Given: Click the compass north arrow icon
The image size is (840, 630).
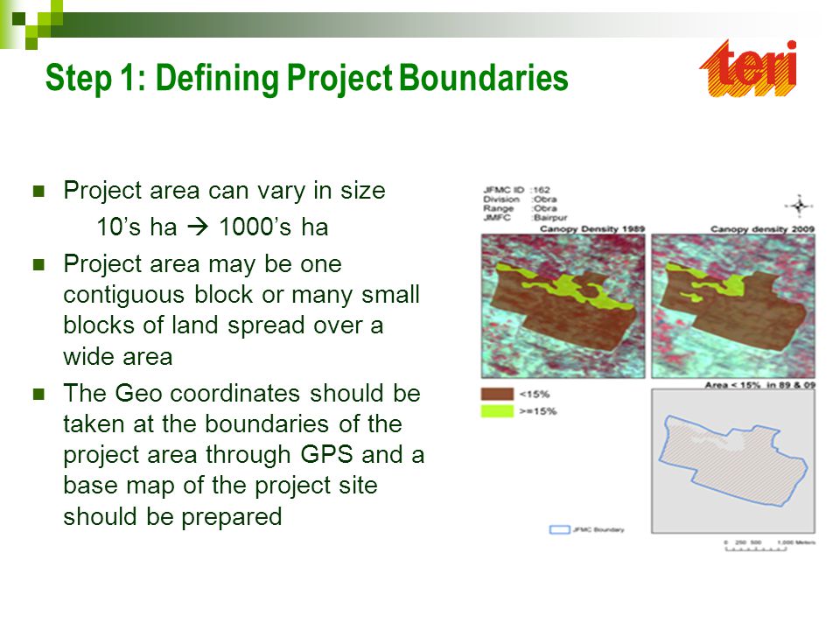Looking at the screenshot, I should click(799, 206).
